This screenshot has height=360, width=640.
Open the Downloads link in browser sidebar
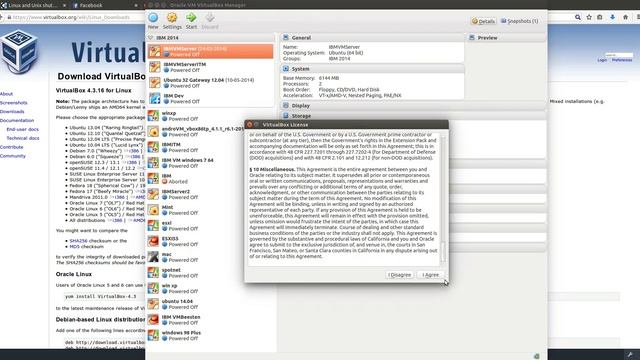(x=12, y=111)
